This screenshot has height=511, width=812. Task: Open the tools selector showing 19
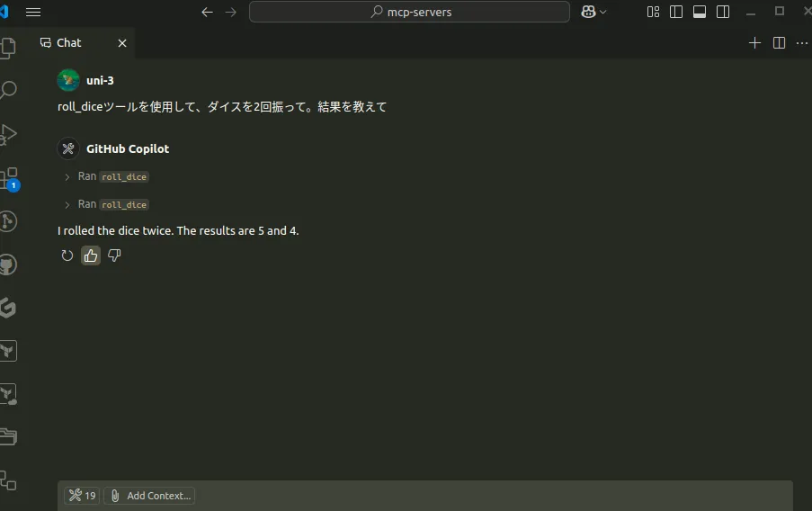tap(82, 496)
